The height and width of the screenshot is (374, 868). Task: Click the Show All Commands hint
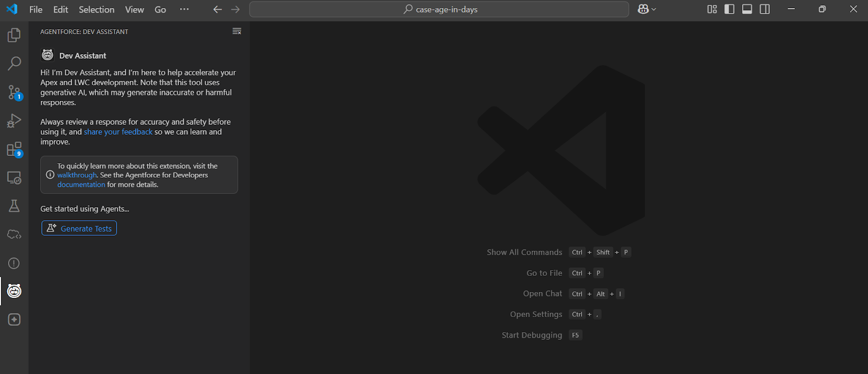(x=524, y=252)
